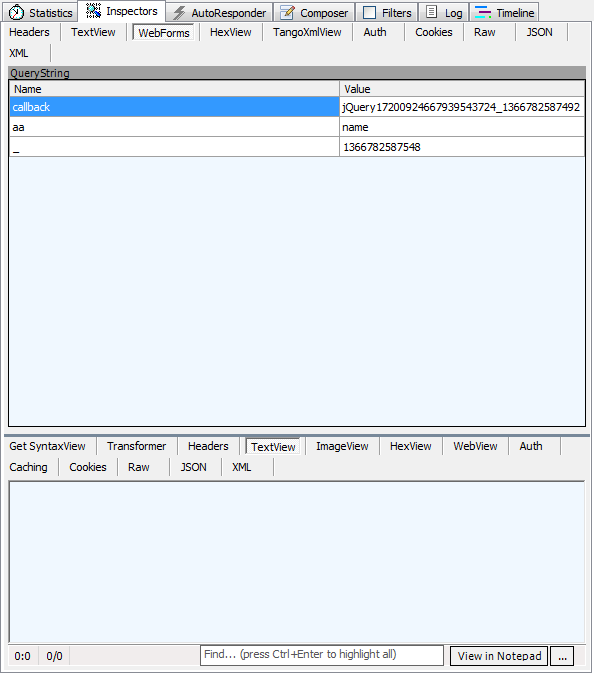Viewport: 594px width, 674px height.
Task: Click the Timeline bars icon
Action: pos(483,12)
